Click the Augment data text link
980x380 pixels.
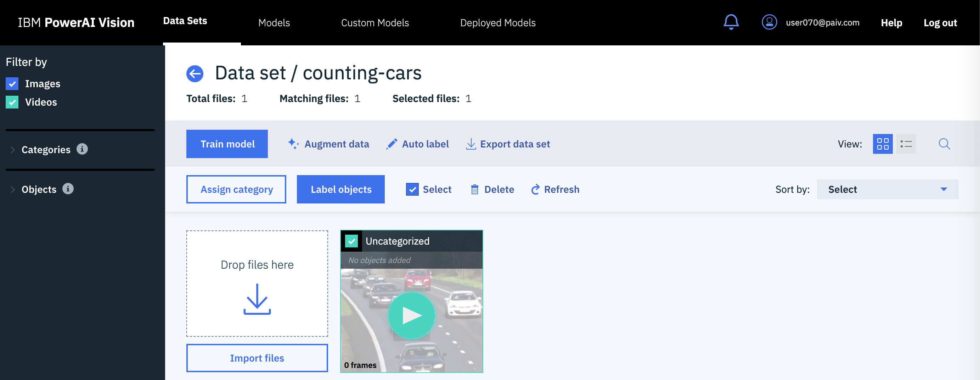(337, 144)
